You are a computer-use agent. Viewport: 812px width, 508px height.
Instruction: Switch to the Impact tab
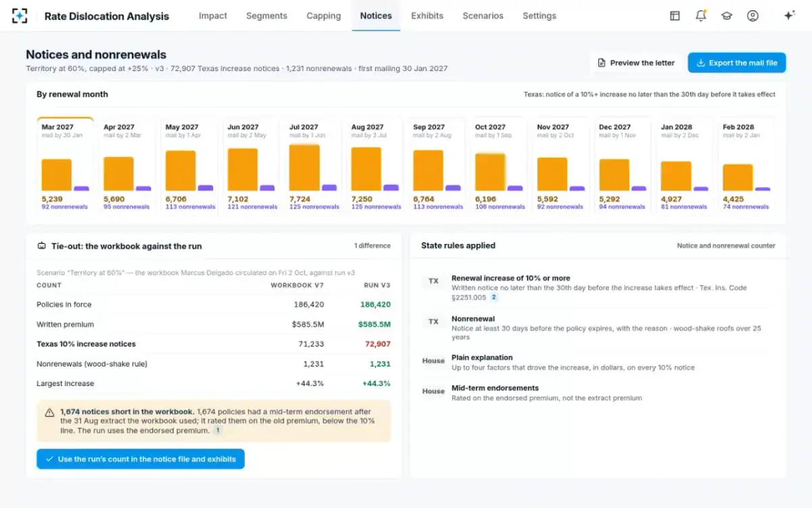pos(212,16)
